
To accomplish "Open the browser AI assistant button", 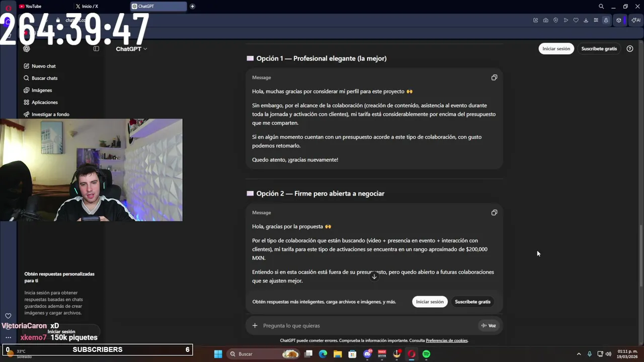I will pos(636,20).
